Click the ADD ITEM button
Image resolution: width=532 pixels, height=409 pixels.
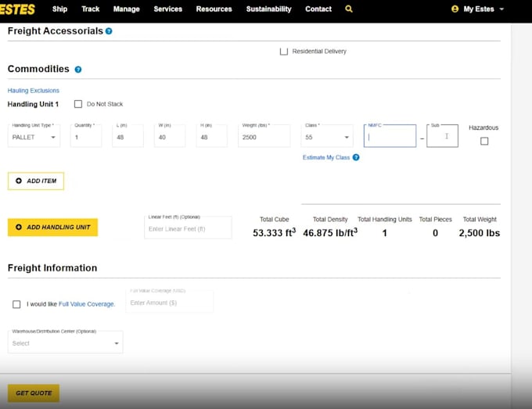click(x=36, y=181)
